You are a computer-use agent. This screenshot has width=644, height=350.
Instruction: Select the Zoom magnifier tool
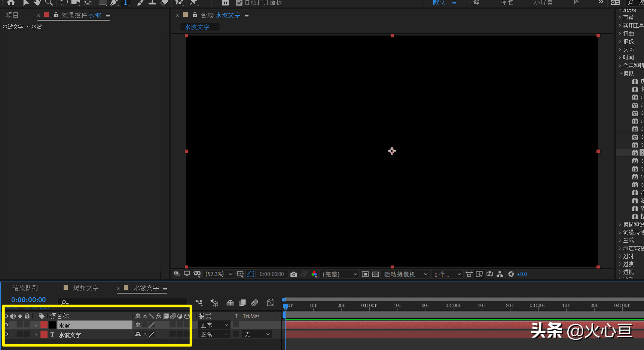click(x=49, y=3)
